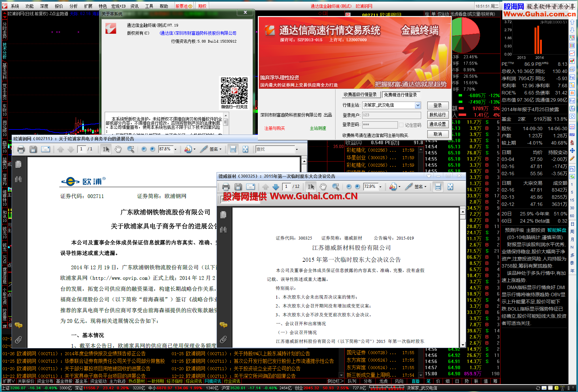This screenshot has width=578, height=392.
Task: Click the scrollbar of the About dialog license text
Action: point(225,124)
